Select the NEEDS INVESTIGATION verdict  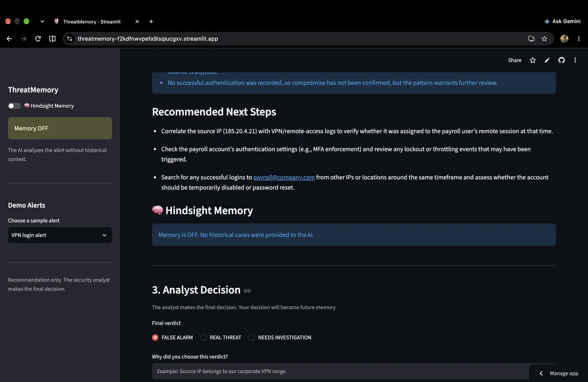(280, 337)
